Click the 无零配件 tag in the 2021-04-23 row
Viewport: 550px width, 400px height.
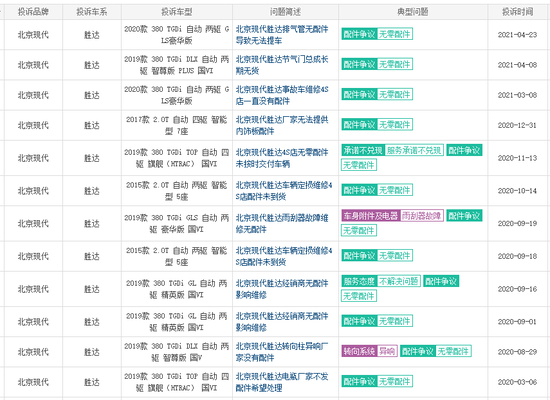click(x=395, y=34)
